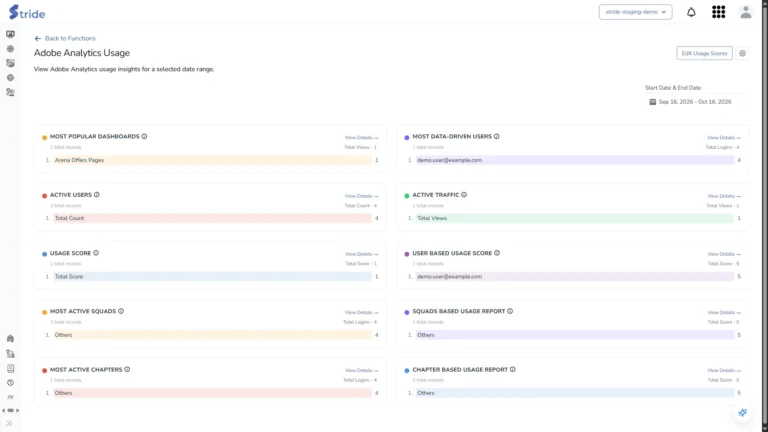Open the first sidebar dashboard icon

coord(10,34)
